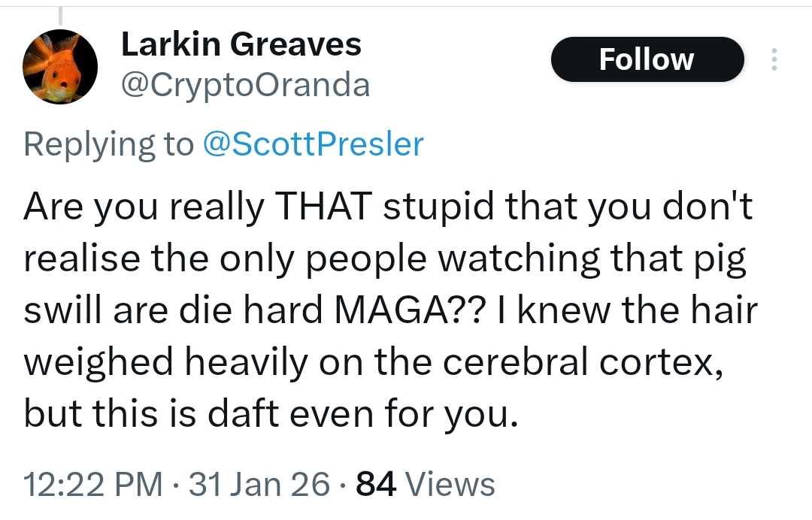Click the tweet's last line "but this is daft"

[271, 413]
